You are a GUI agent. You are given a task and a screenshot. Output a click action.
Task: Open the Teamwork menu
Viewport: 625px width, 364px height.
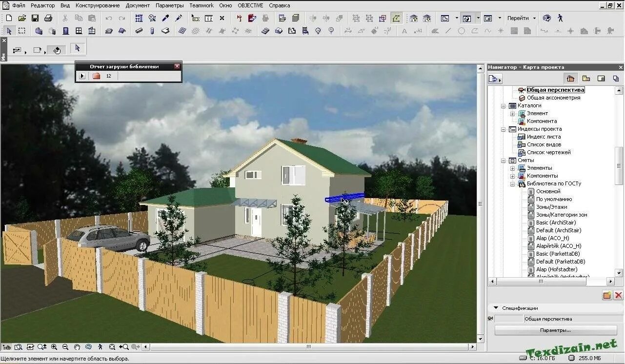coord(202,5)
